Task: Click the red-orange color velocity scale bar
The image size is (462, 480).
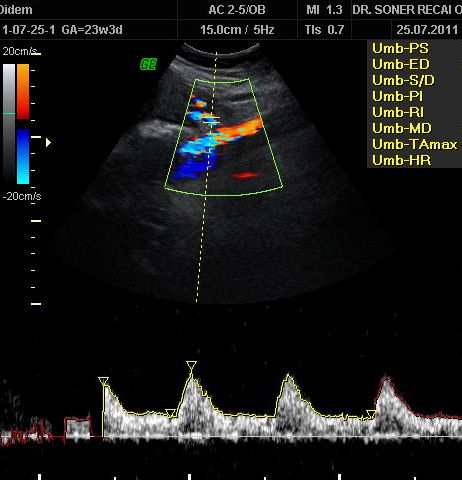Action: 23,91
